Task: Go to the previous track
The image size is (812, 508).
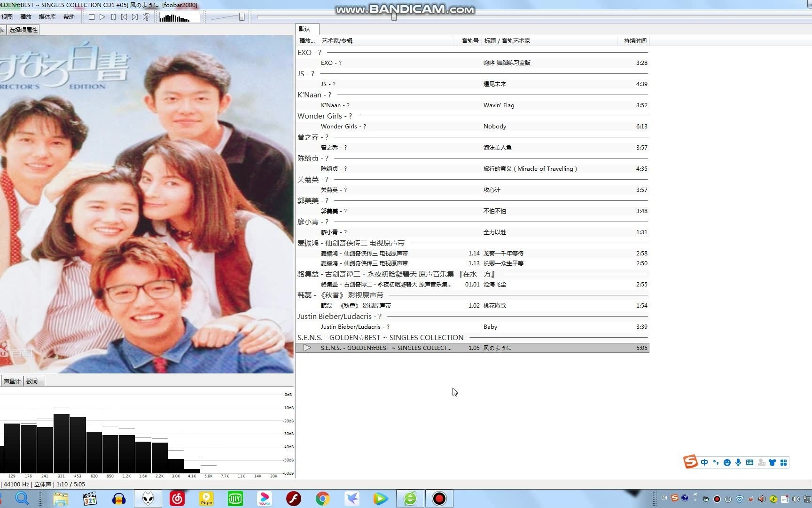Action: 124,17
